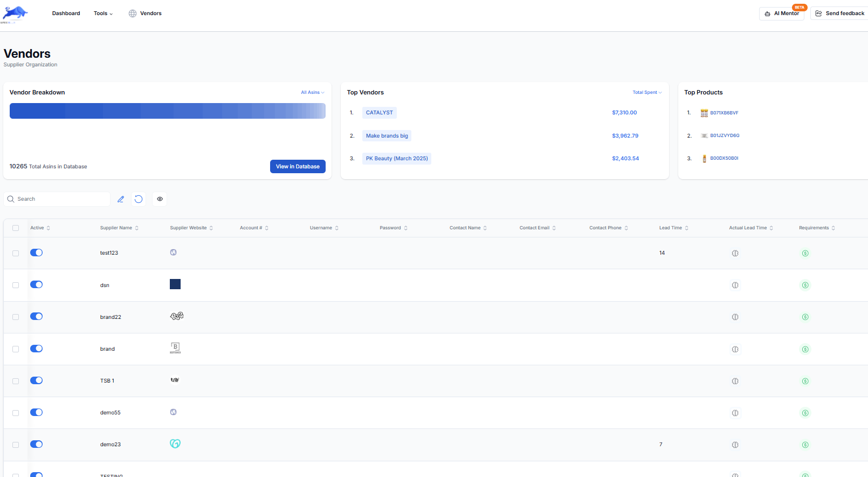868x477 pixels.
Task: Toggle the Active switch for dsn
Action: (x=37, y=284)
